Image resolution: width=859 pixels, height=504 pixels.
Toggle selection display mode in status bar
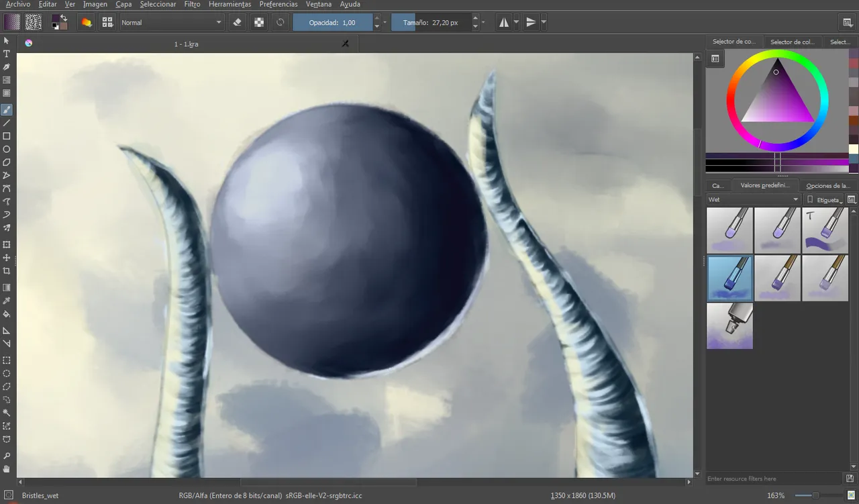tap(9, 495)
